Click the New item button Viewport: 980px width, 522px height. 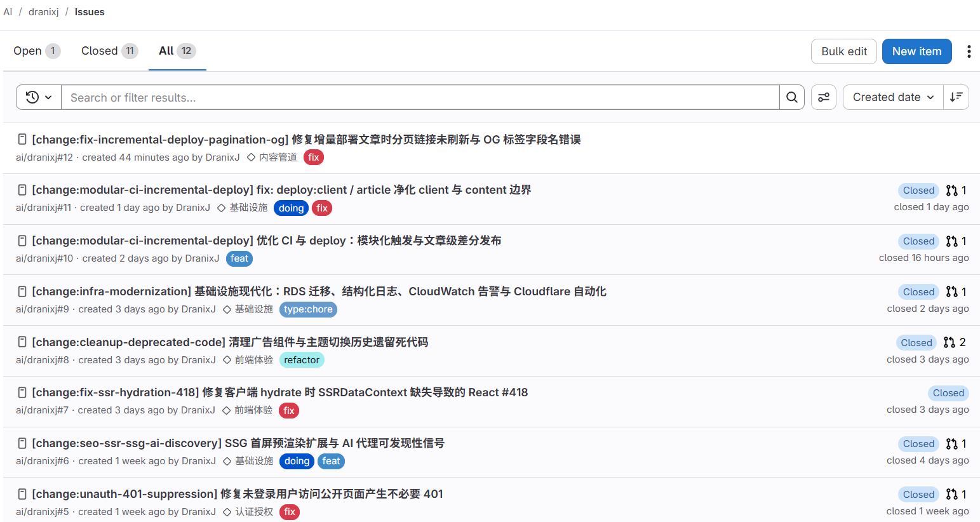pos(916,51)
